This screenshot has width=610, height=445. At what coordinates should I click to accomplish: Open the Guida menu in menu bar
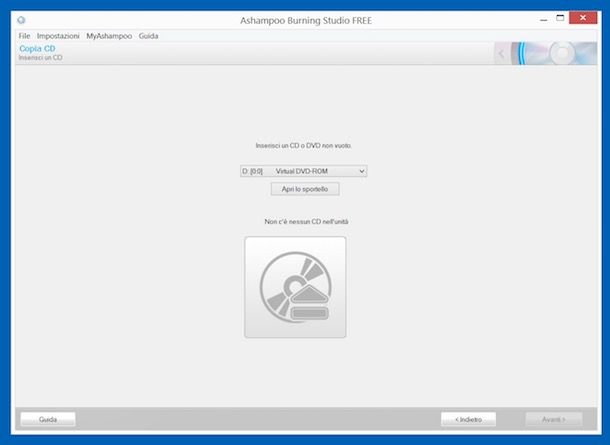148,36
